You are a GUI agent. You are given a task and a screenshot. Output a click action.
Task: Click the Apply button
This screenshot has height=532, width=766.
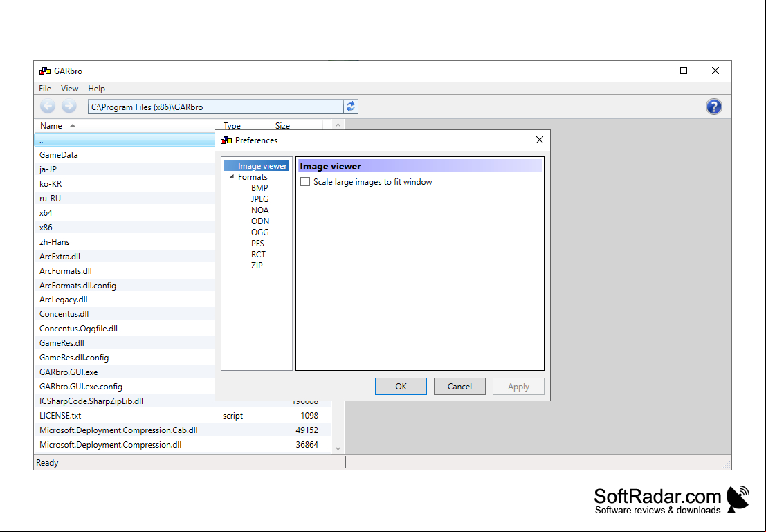518,387
